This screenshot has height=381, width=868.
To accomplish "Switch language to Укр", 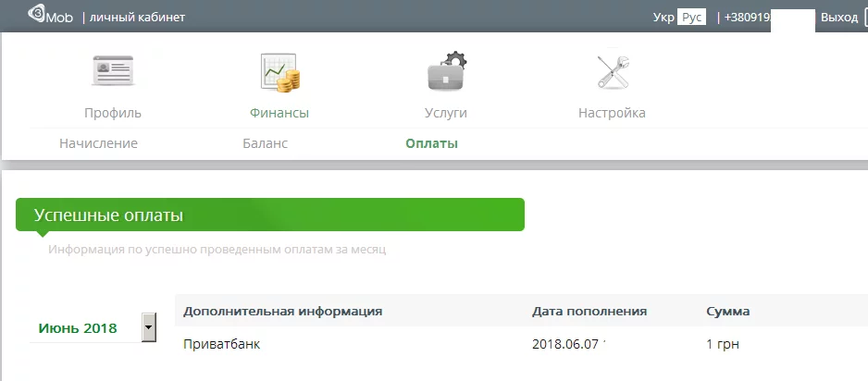I will 663,18.
